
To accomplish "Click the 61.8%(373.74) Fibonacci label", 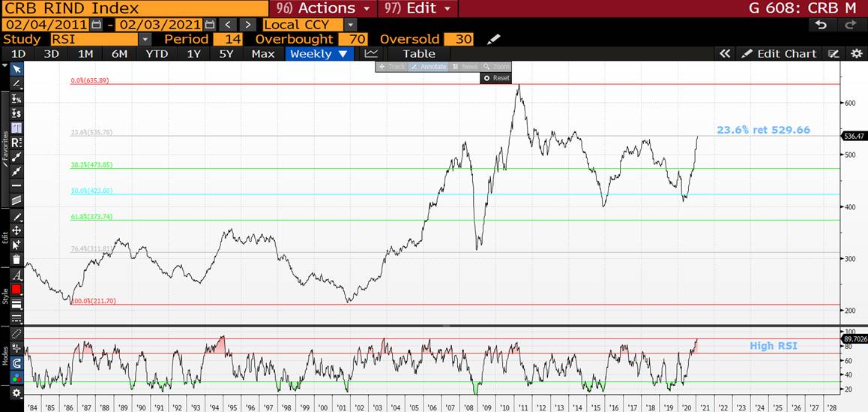I will (x=91, y=217).
